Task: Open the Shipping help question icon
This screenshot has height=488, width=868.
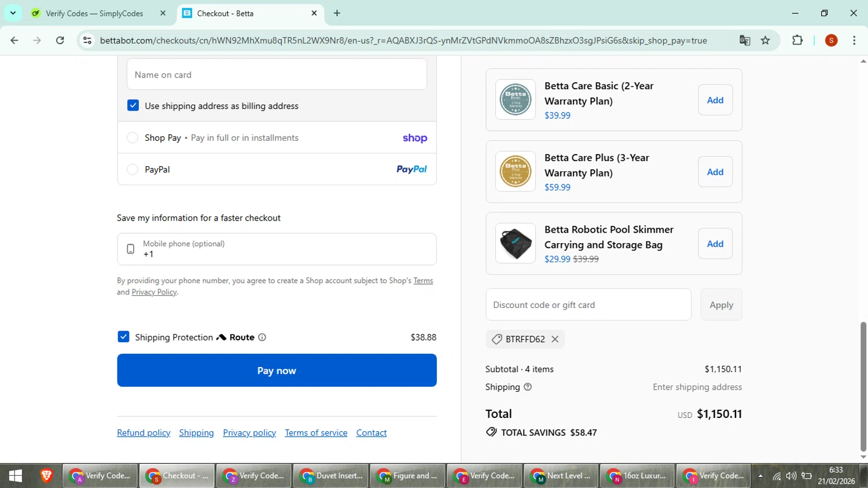Action: (x=527, y=387)
